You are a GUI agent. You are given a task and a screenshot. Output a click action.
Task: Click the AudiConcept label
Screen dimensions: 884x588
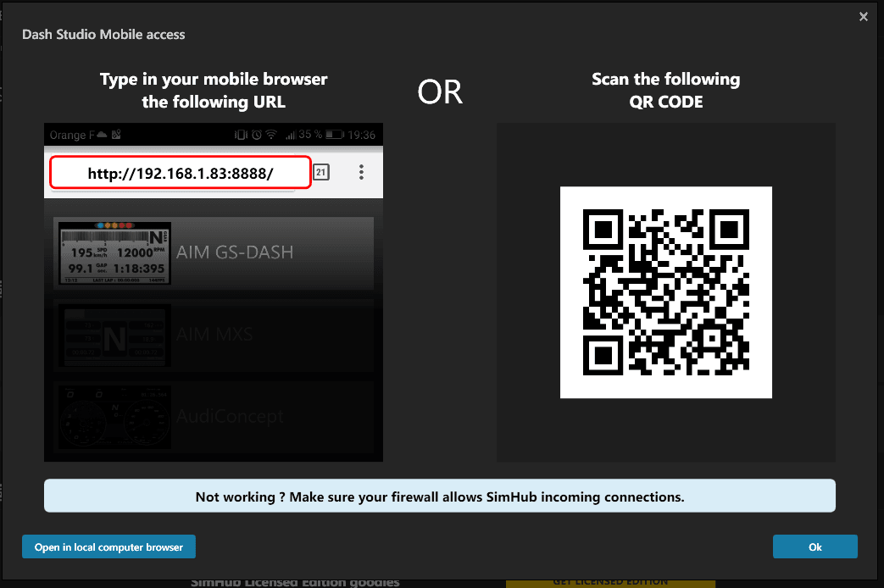click(230, 416)
